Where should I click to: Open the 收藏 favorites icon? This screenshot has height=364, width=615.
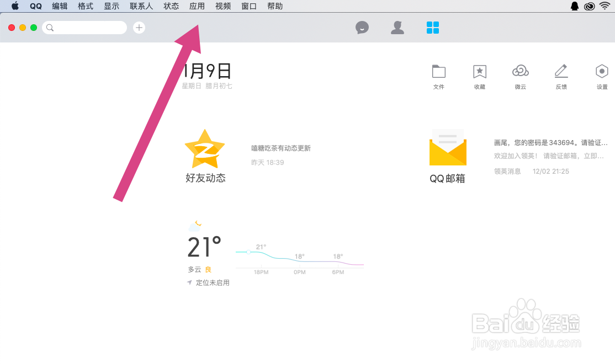pyautogui.click(x=479, y=72)
